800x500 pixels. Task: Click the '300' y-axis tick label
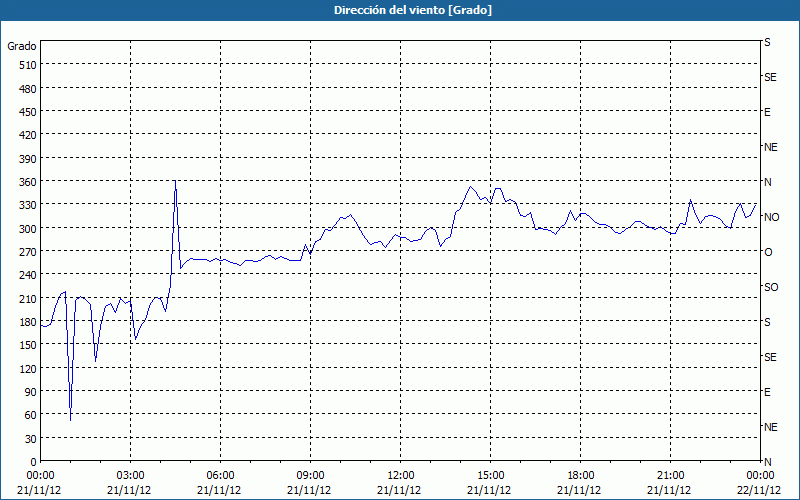pos(29,229)
